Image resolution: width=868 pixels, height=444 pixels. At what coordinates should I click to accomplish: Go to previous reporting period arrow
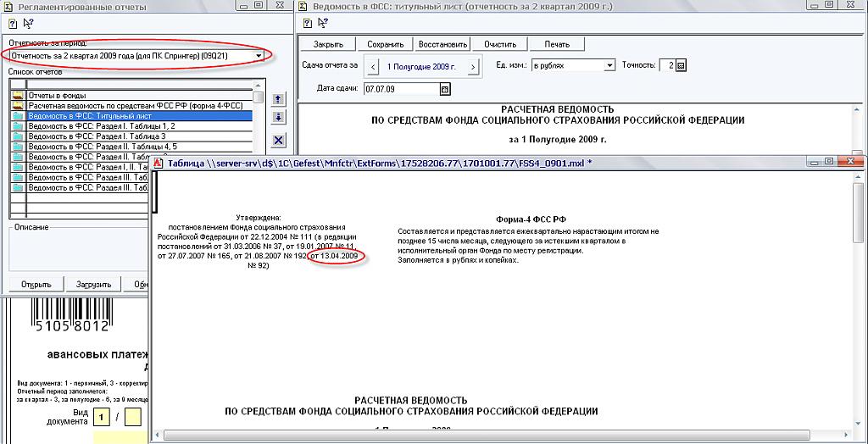click(x=369, y=65)
